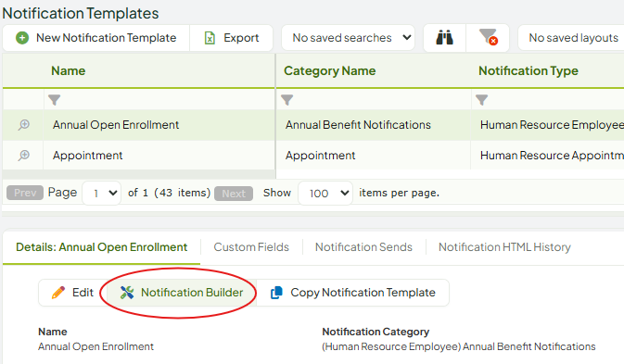The image size is (624, 364).
Task: Click the pencil Edit icon
Action: point(58,293)
